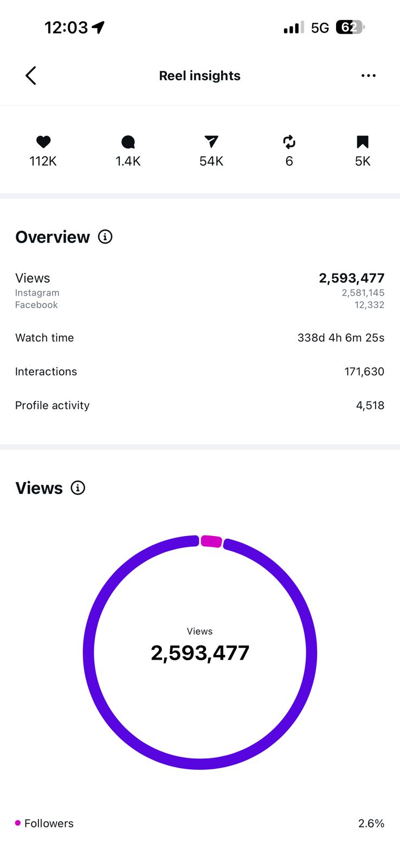Tap the comment bubble icon
Image resolution: width=400 pixels, height=868 pixels.
128,142
